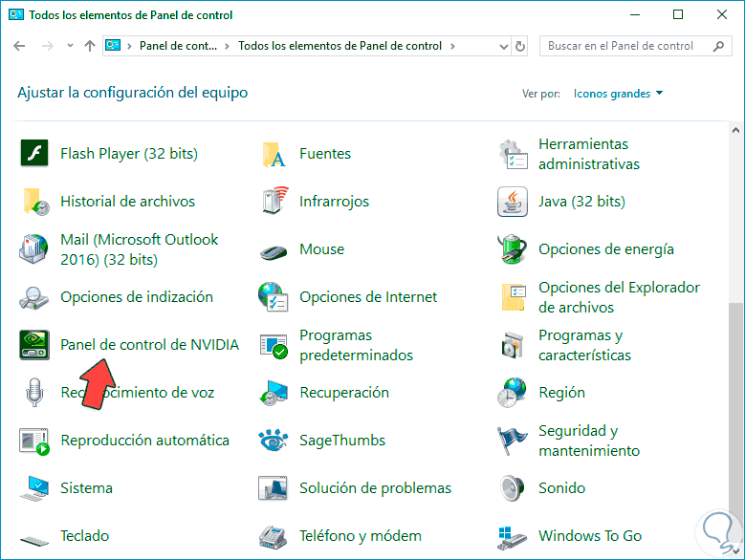Open the Teléfono y módem icon
745x560 pixels.
tap(274, 538)
